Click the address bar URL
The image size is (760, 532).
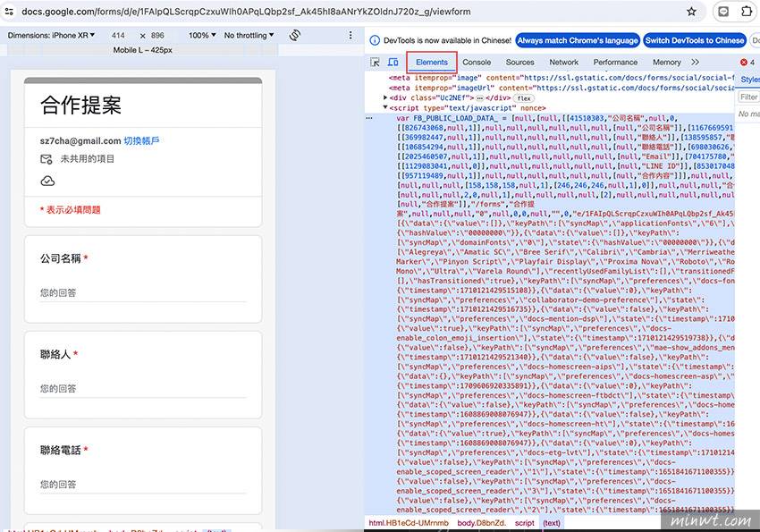pyautogui.click(x=246, y=11)
